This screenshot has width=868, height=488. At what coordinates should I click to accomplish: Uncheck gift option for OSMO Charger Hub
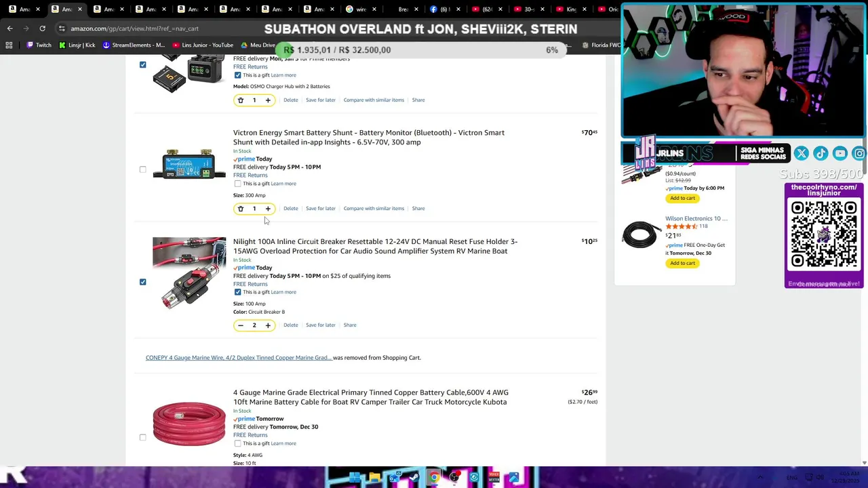[237, 75]
